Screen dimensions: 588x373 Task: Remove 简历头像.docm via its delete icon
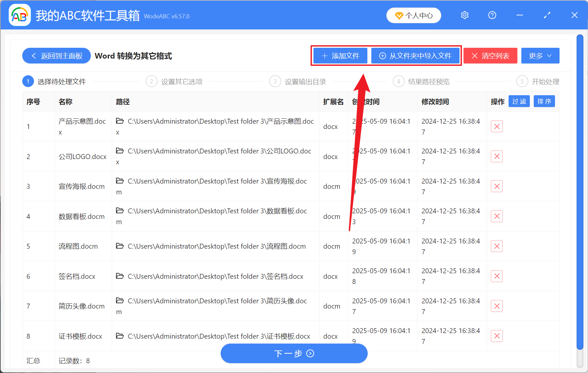click(496, 306)
